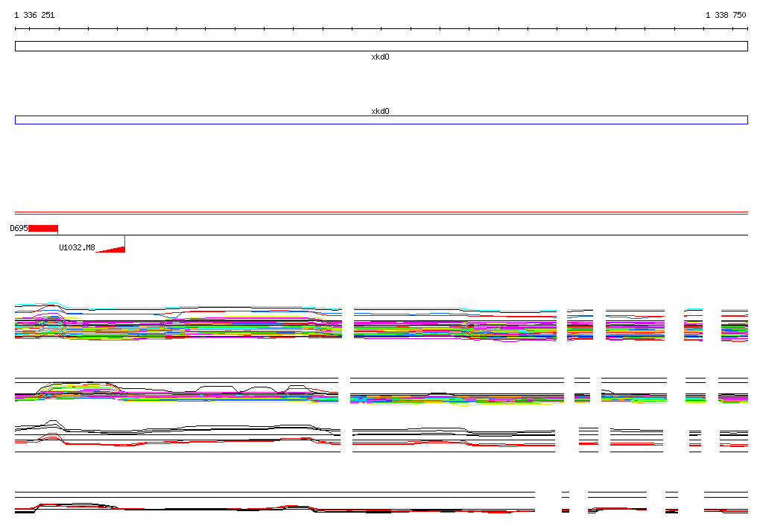Click the end coordinate 1 338 750

tap(726, 15)
